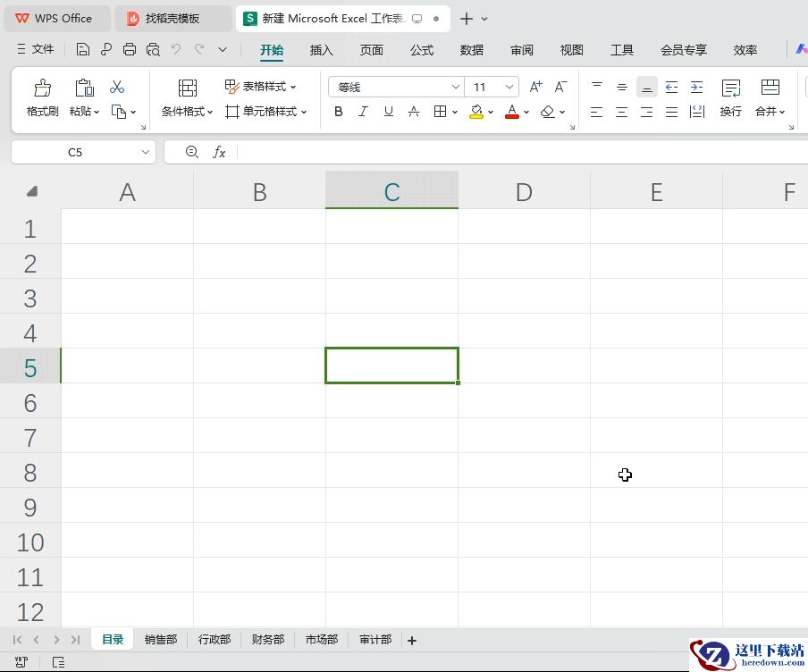Click the Copy icon
Screen dimensions: 808x672
[119, 112]
